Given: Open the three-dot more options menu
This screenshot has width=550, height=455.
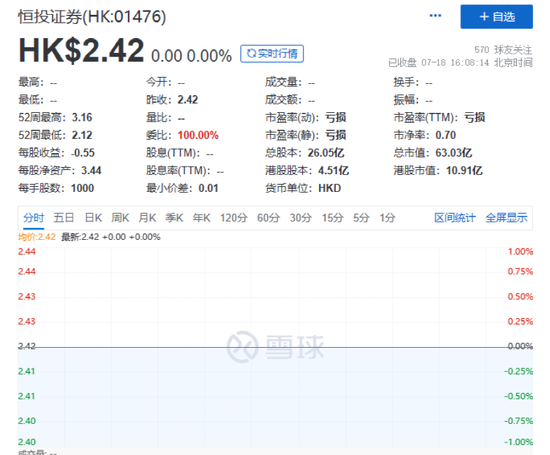Looking at the screenshot, I should pyautogui.click(x=435, y=16).
